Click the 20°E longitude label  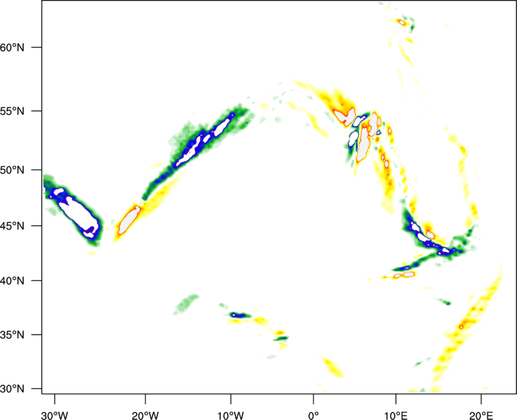[481, 415]
